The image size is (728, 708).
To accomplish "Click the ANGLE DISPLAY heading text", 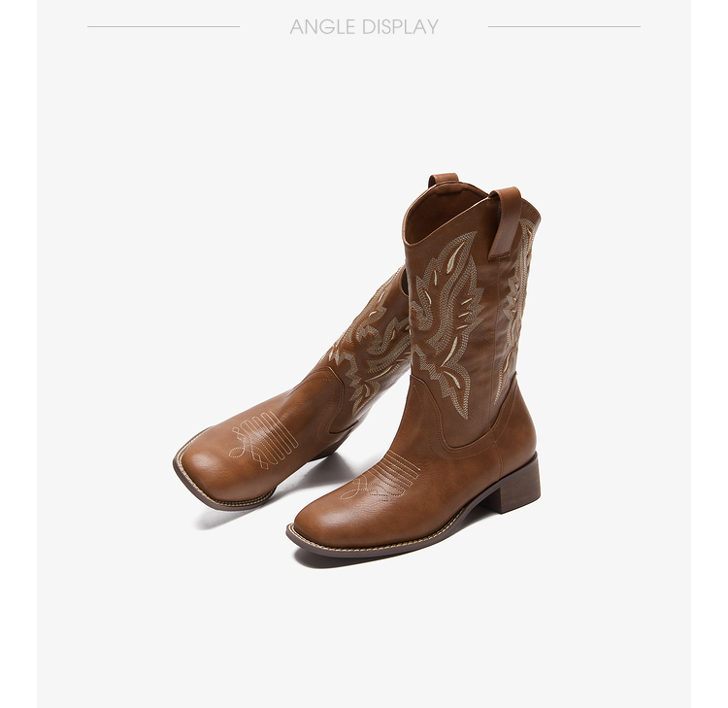I will coord(364,26).
